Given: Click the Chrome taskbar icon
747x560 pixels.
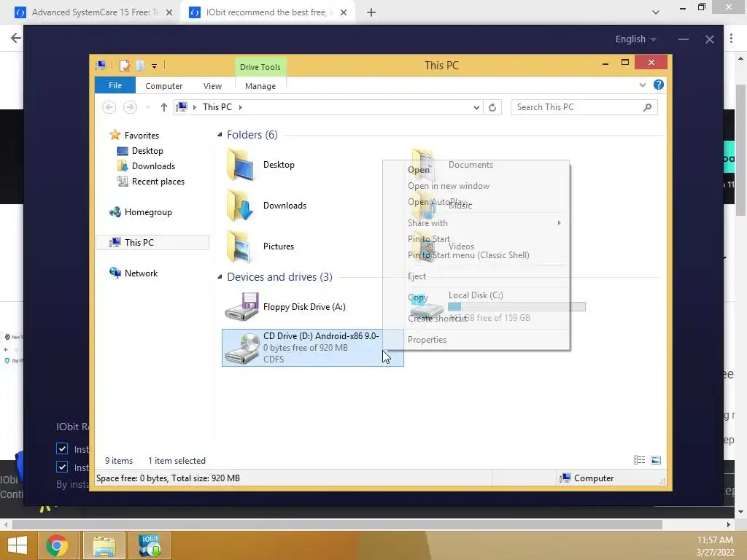Looking at the screenshot, I should point(57,545).
